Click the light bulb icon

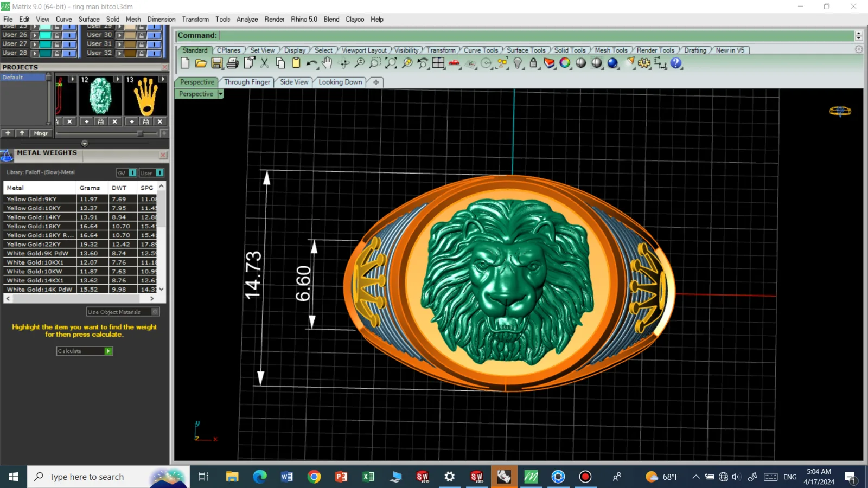point(518,63)
